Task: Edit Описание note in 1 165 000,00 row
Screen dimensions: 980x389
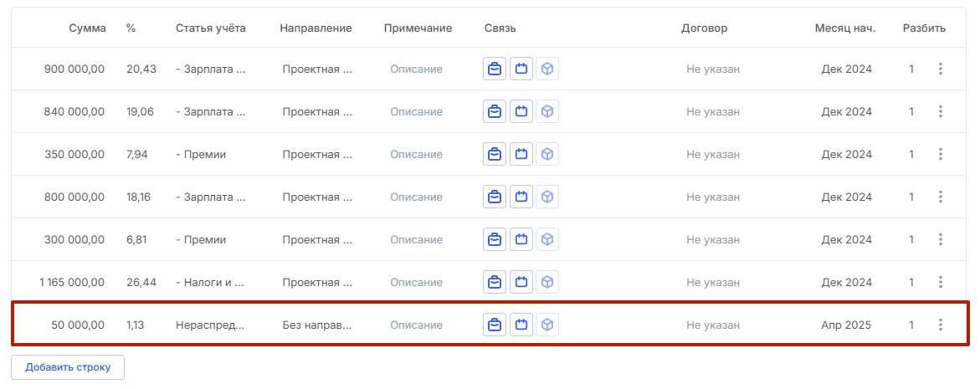Action: pos(416,282)
